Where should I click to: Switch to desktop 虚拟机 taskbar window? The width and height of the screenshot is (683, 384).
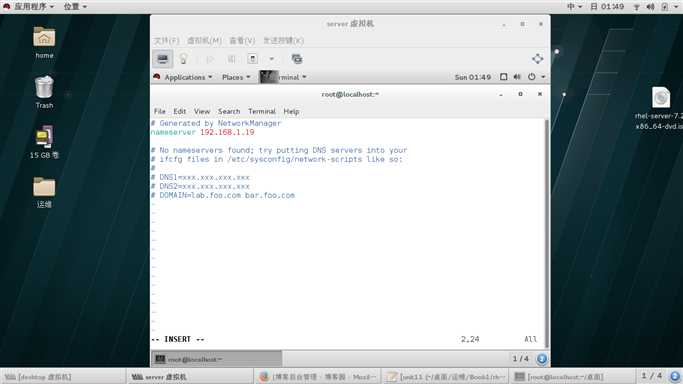tap(64, 377)
